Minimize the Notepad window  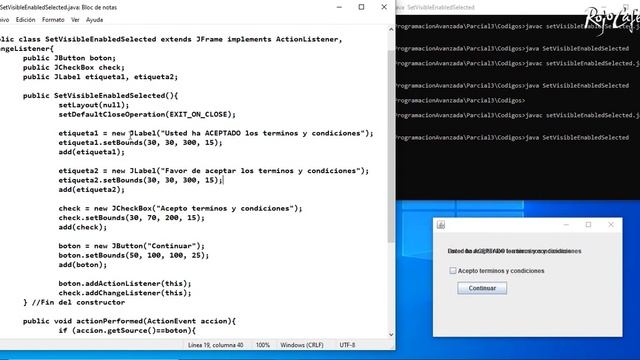pyautogui.click(x=339, y=7)
